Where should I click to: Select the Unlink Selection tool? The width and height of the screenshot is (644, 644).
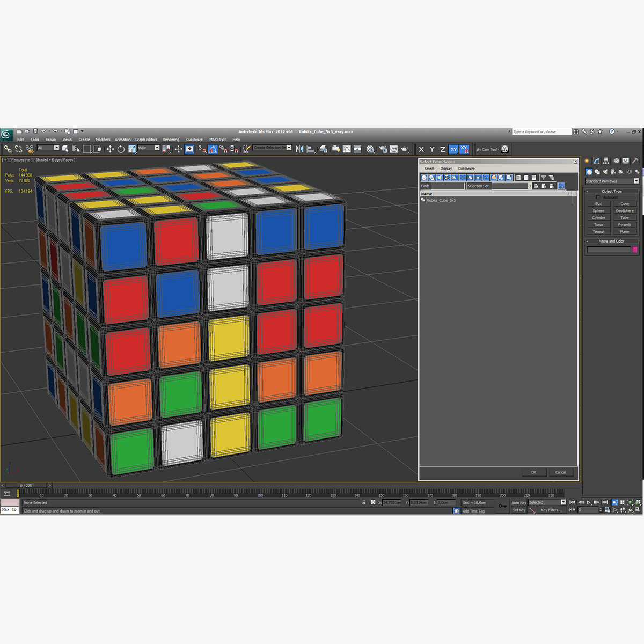coord(18,149)
